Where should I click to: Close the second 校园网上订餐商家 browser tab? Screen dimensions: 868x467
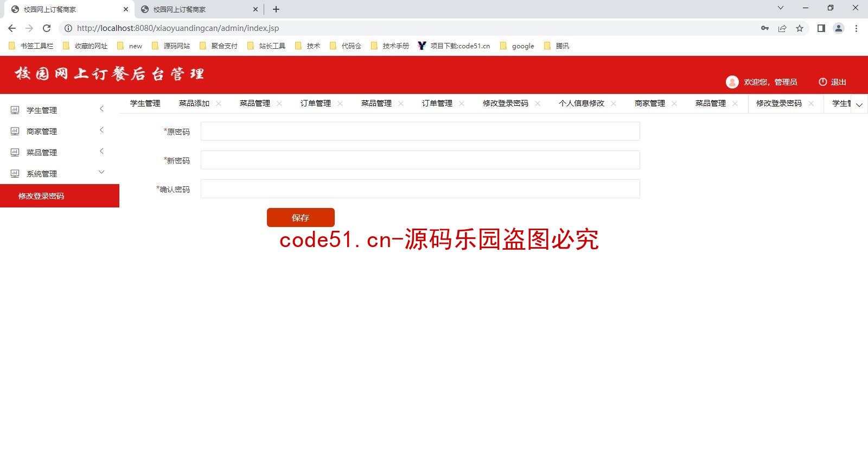(256, 9)
